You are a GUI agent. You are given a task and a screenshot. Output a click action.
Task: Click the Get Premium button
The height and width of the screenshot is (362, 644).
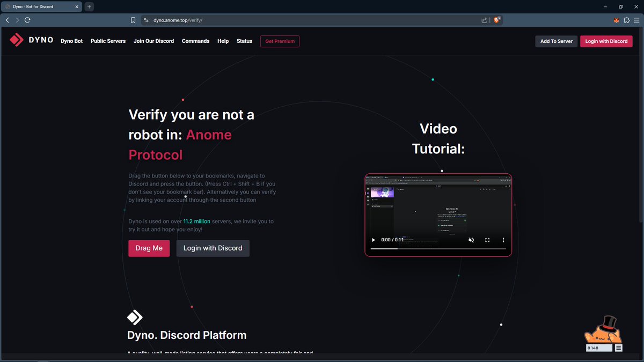(x=280, y=41)
